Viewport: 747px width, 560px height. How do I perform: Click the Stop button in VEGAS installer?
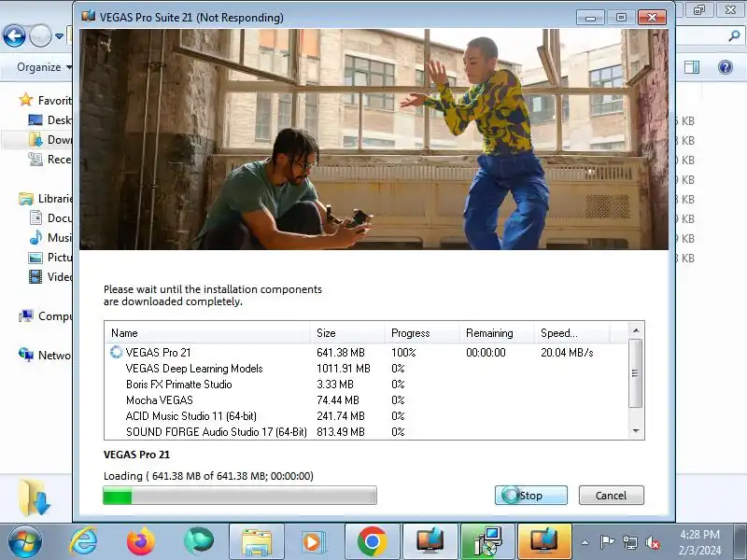(x=530, y=496)
